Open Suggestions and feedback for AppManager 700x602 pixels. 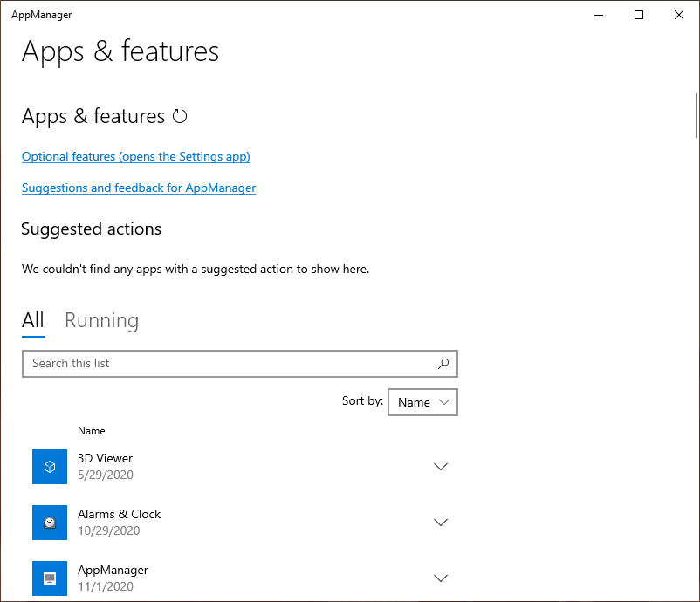pos(138,188)
